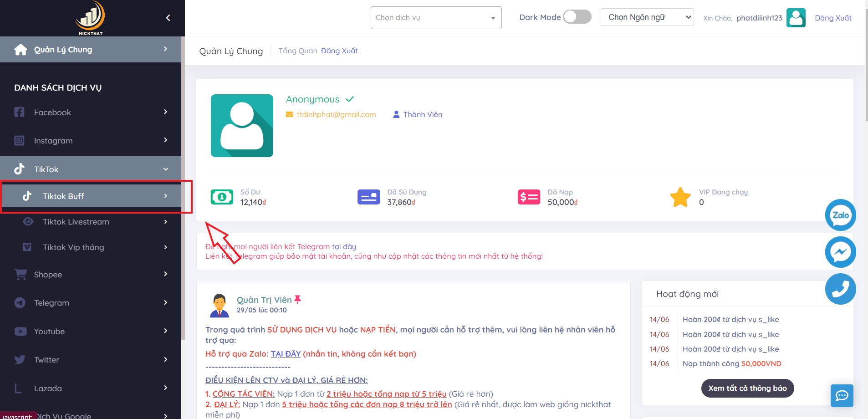Click the ttdinhphat@gmail.com email link
The height and width of the screenshot is (419, 868).
coord(336,114)
